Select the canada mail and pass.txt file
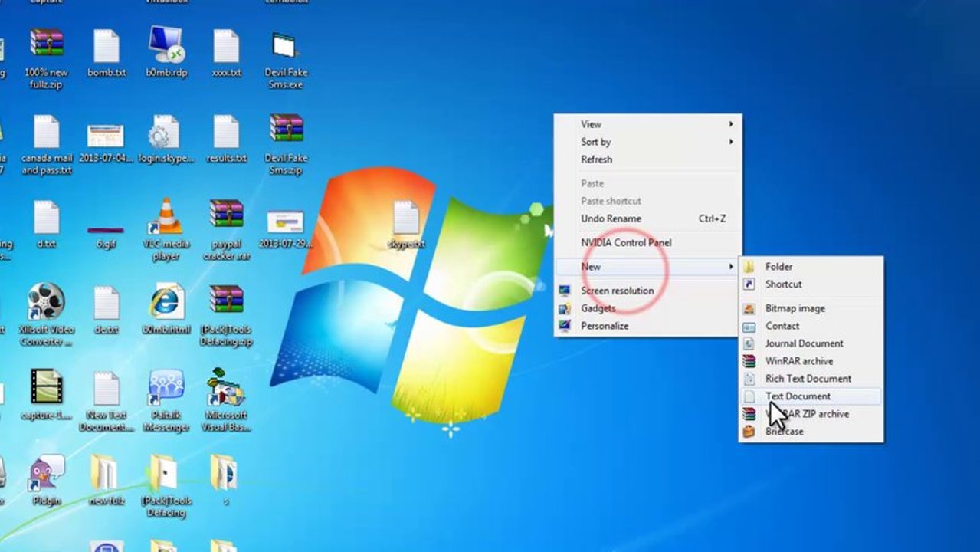980x552 pixels. 47,133
